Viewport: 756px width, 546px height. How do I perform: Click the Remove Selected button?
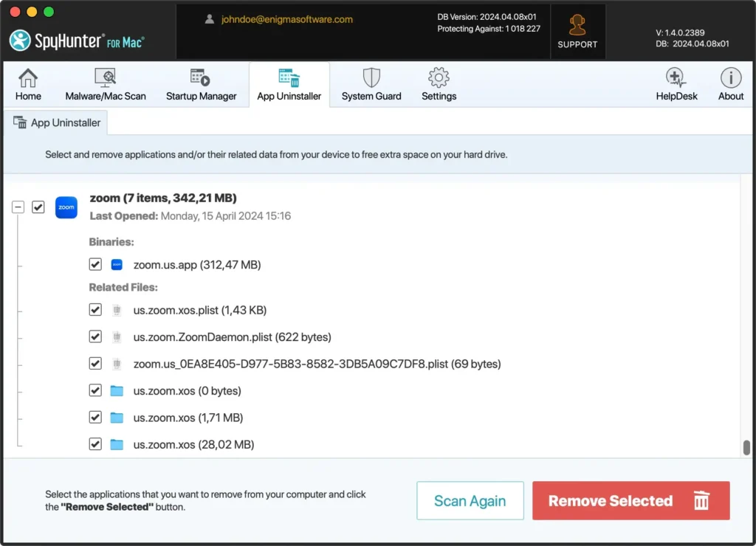(630, 501)
